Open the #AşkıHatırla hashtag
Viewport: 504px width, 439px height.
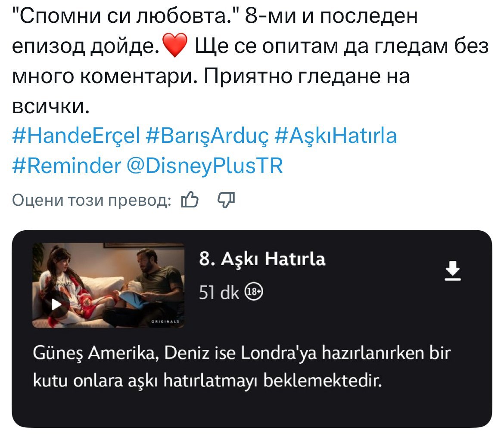pyautogui.click(x=336, y=136)
